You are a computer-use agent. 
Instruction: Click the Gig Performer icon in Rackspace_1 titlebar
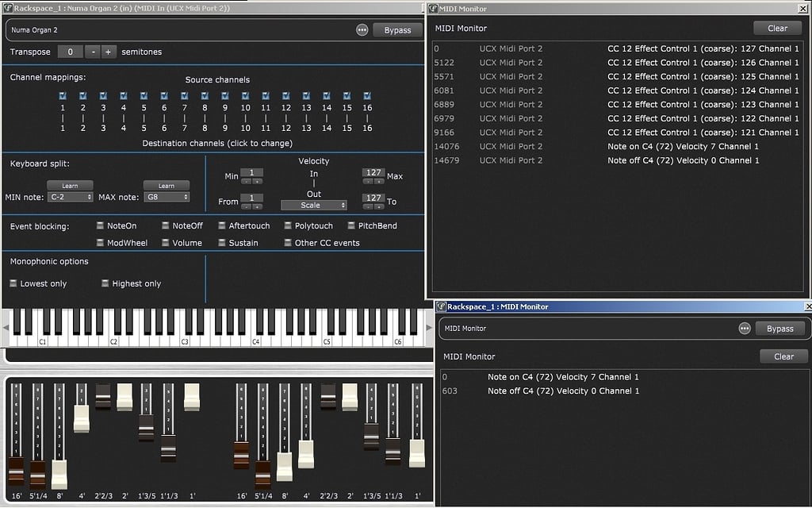[7, 6]
